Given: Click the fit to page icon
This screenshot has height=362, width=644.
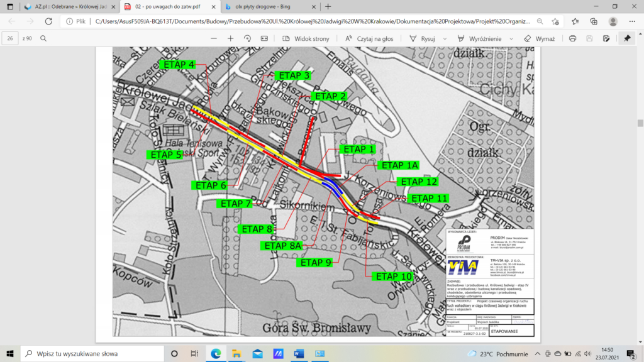Looking at the screenshot, I should 264,38.
